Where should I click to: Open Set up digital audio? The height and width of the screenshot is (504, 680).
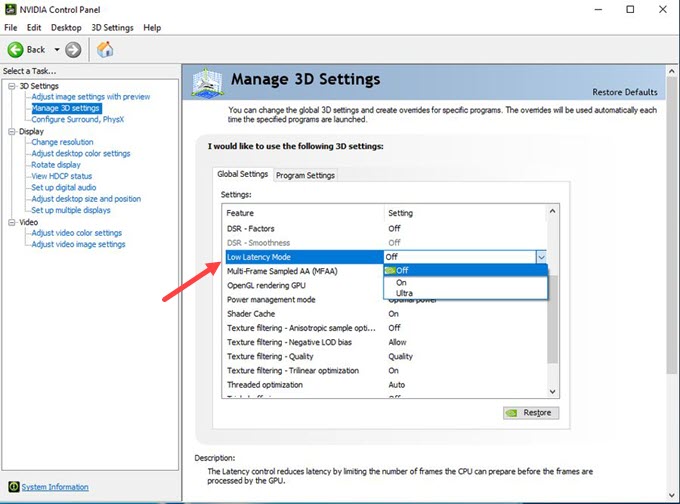[64, 187]
